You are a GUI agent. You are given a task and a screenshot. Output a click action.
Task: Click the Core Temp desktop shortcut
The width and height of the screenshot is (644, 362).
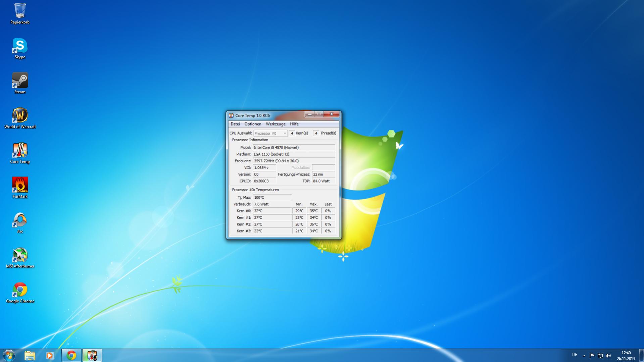20,153
